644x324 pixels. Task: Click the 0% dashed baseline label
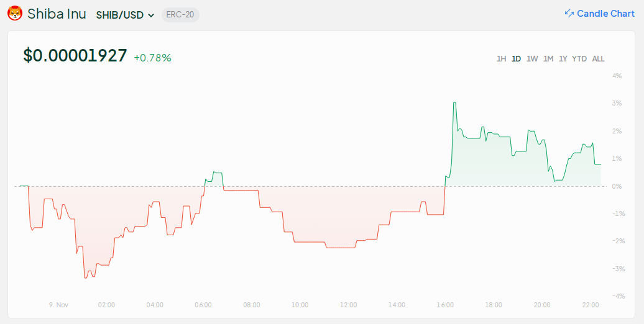click(617, 186)
